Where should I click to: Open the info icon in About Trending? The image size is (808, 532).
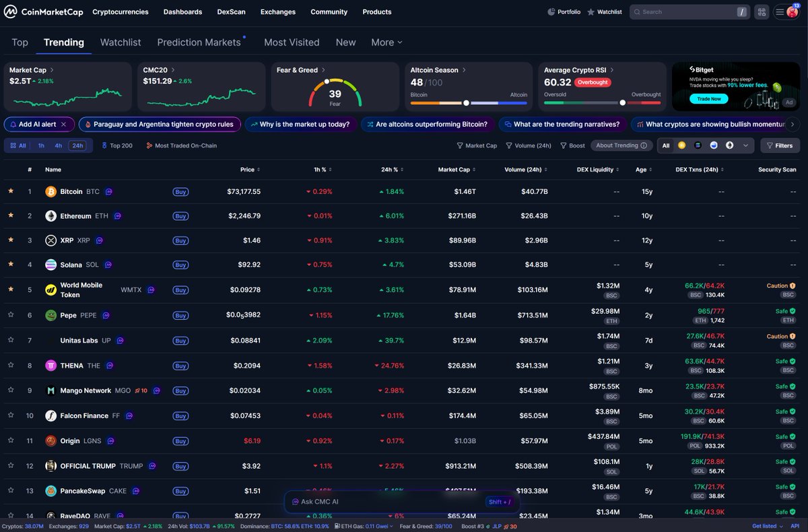(643, 145)
